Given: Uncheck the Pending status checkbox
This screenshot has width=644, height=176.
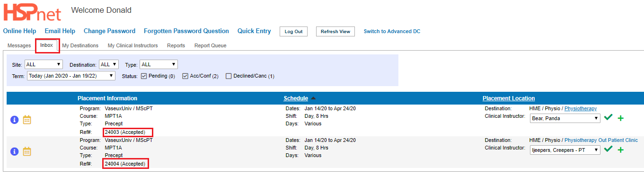Looking at the screenshot, I should click(x=144, y=76).
